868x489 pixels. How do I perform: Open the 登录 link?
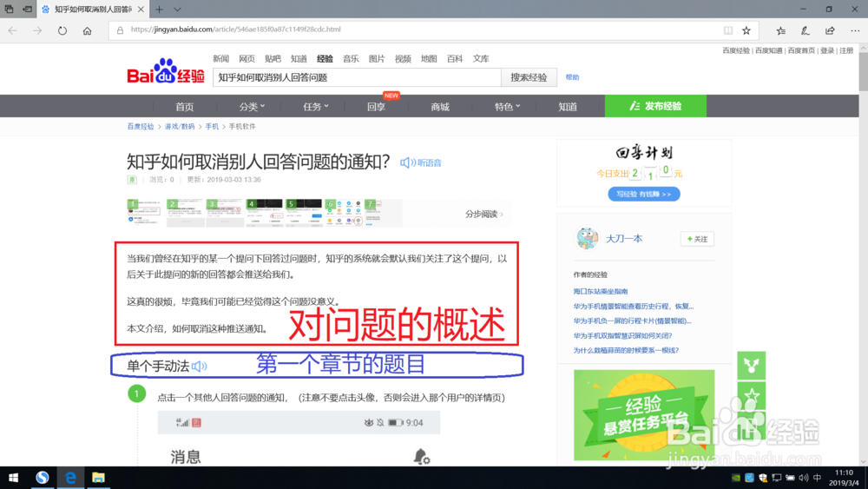point(827,50)
